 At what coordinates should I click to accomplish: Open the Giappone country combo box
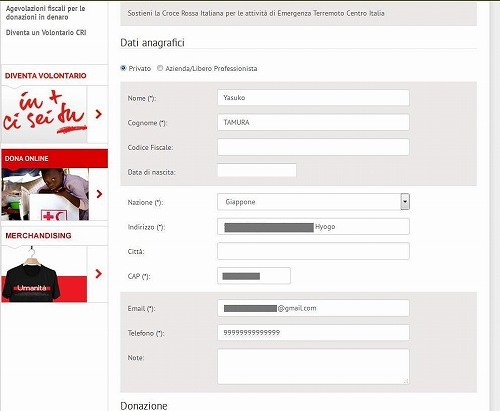click(x=313, y=202)
